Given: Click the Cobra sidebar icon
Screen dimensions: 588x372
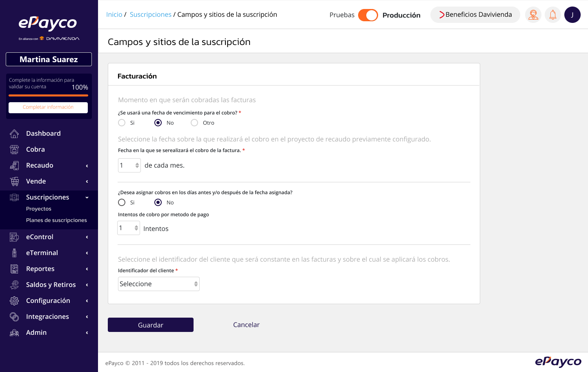Looking at the screenshot, I should coord(14,150).
